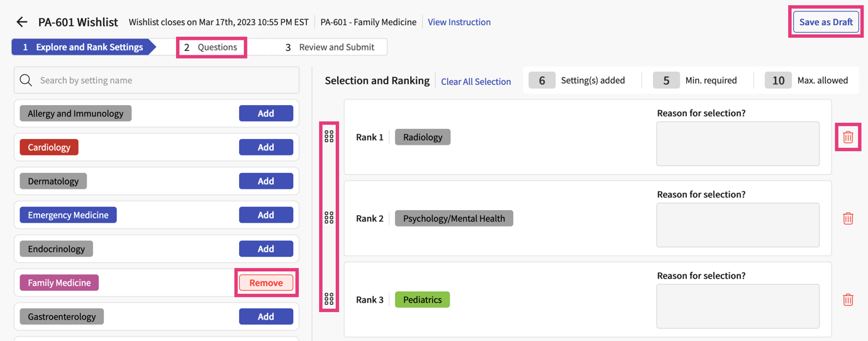Select the blue Emergency Medicine tag
The height and width of the screenshot is (341, 868).
pos(68,215)
